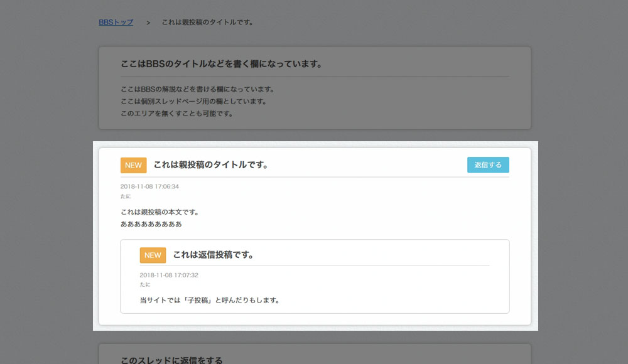
Task: Click reply body text 当サイトでは「子投稿」
Action: 210,301
